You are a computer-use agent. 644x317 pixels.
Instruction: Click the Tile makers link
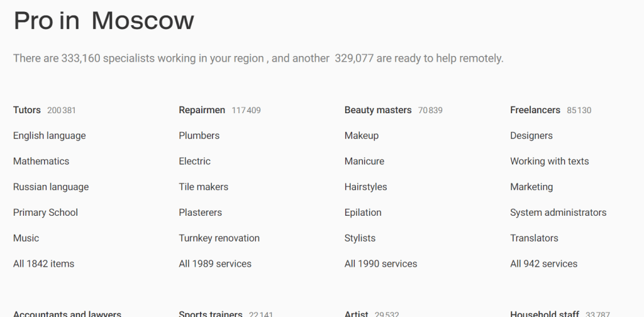[203, 187]
